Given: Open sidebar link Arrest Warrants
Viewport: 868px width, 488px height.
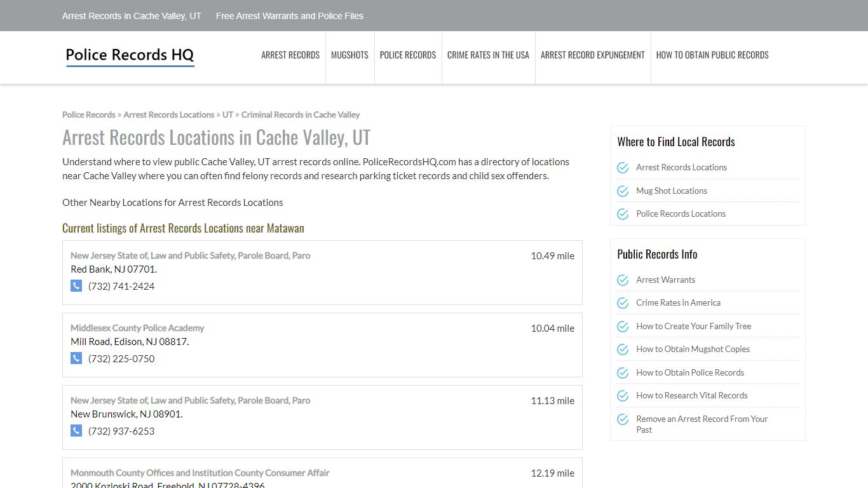Looking at the screenshot, I should [666, 280].
